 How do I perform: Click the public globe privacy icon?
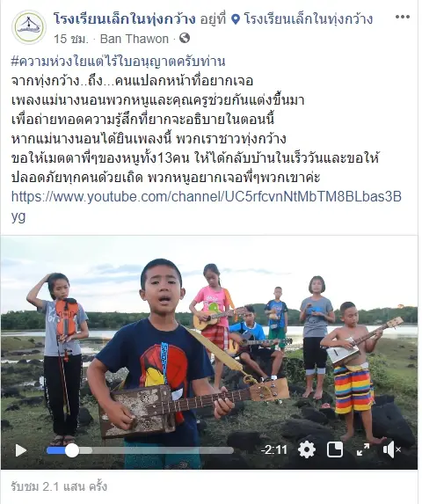pos(185,38)
